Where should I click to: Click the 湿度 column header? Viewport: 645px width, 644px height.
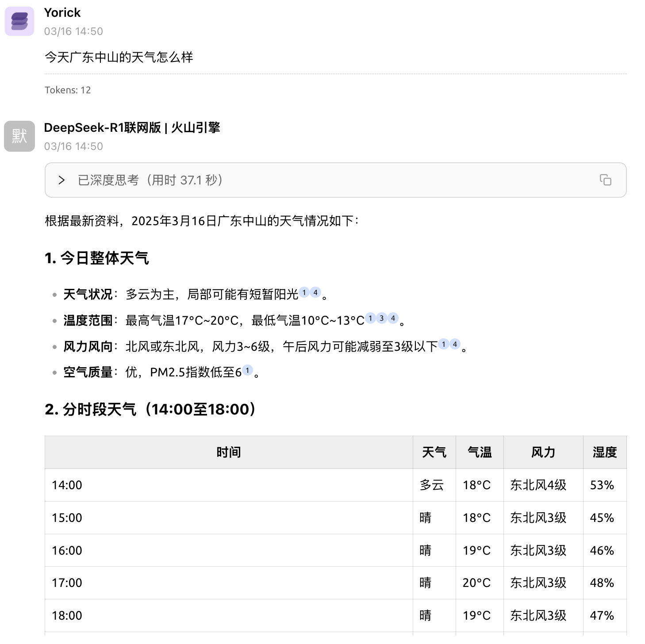[604, 452]
